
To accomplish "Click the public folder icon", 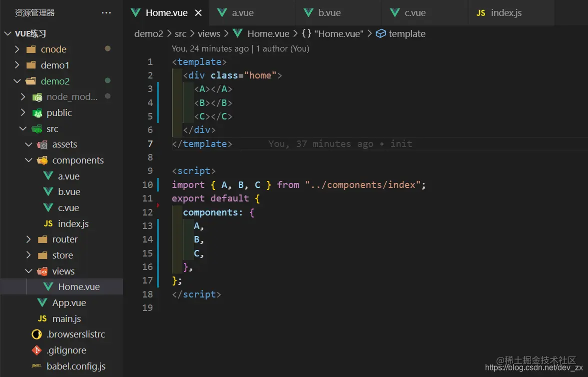I will 37,113.
